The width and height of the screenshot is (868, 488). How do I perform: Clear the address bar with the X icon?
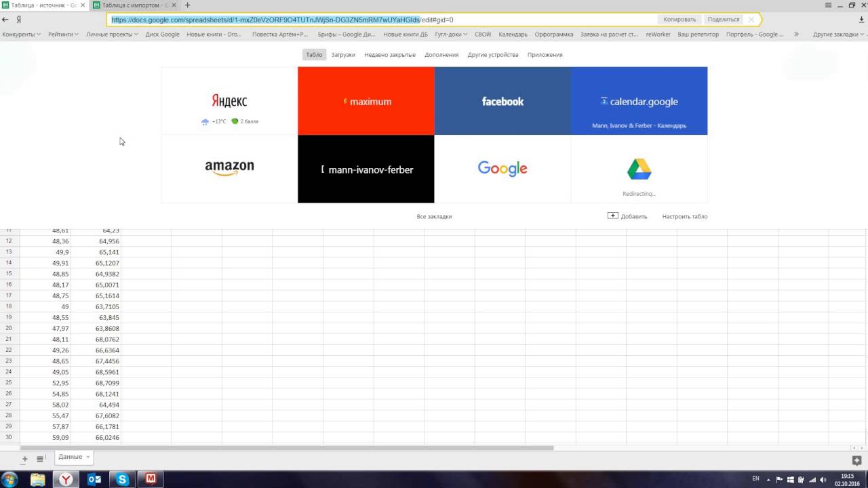[x=751, y=20]
